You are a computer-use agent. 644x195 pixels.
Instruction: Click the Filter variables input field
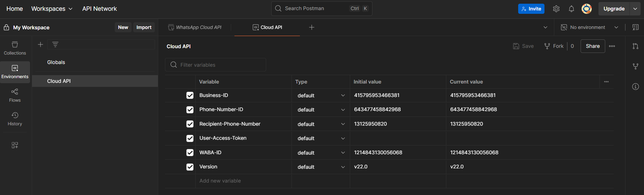219,65
